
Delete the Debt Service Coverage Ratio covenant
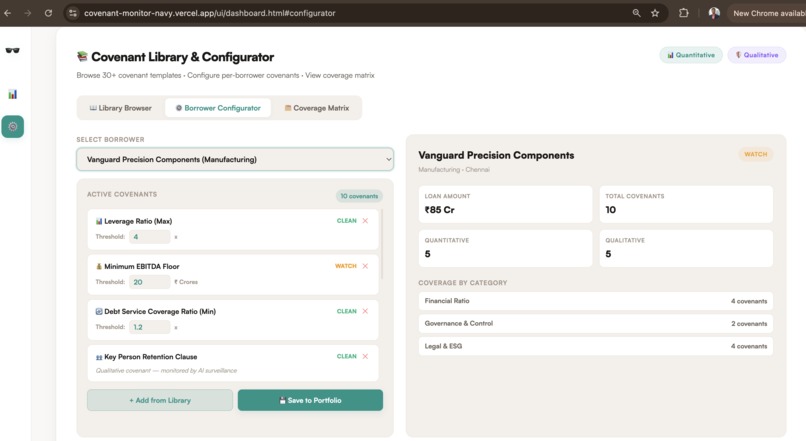click(365, 311)
